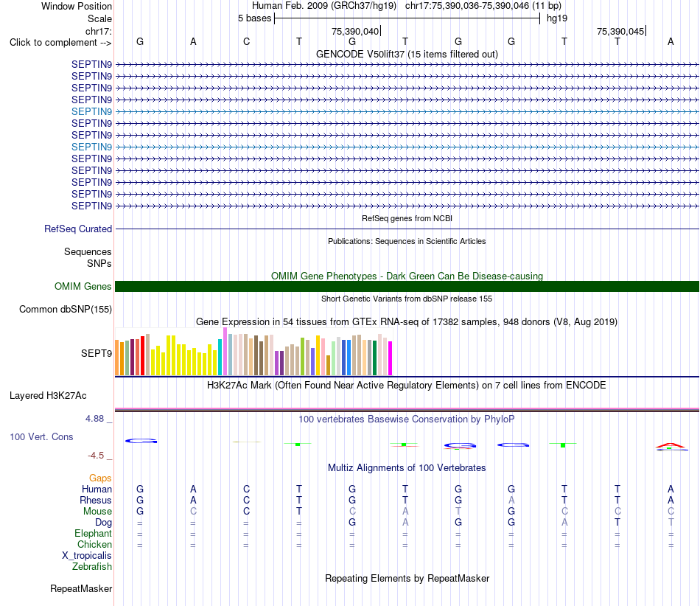
Task: Click the SNPs track label
Action: tap(99, 263)
